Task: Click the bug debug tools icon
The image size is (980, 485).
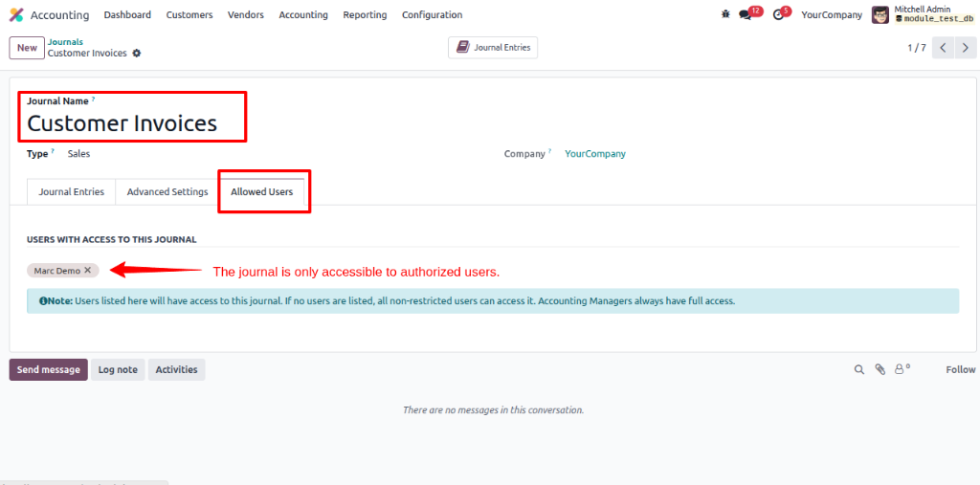Action: (x=725, y=14)
